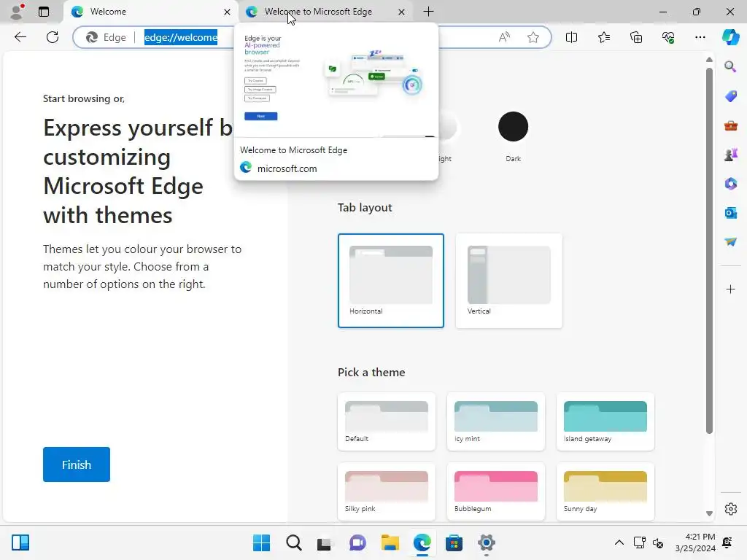
Task: Open the sidebar Drop paper-plane icon
Action: click(730, 242)
